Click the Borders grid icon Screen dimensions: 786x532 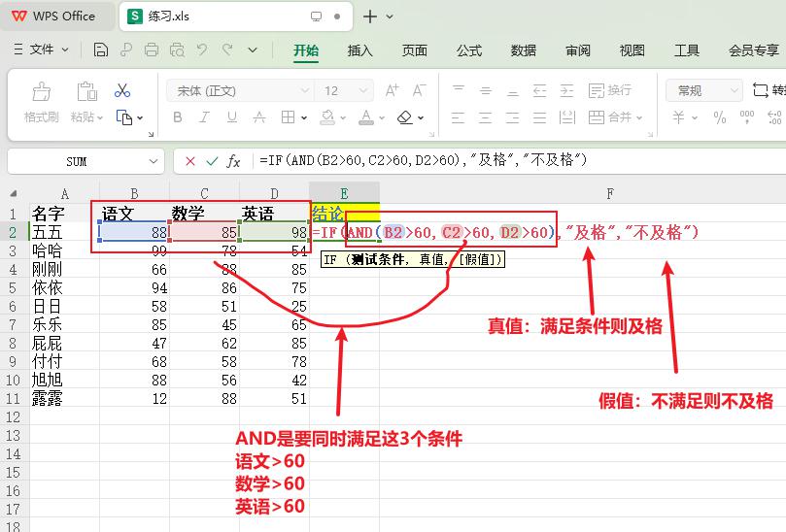click(288, 117)
